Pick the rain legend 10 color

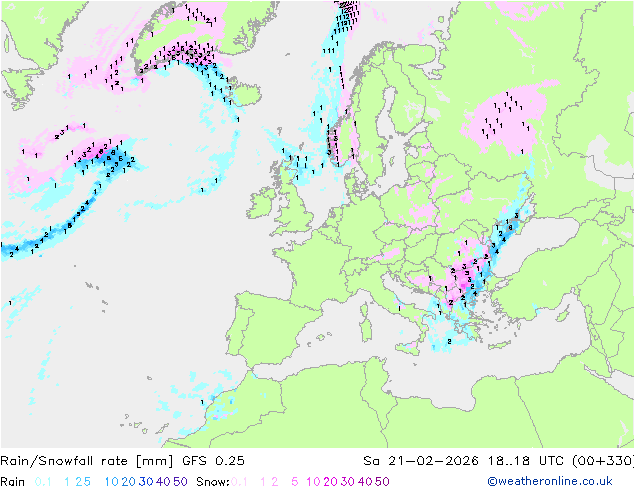click(112, 482)
